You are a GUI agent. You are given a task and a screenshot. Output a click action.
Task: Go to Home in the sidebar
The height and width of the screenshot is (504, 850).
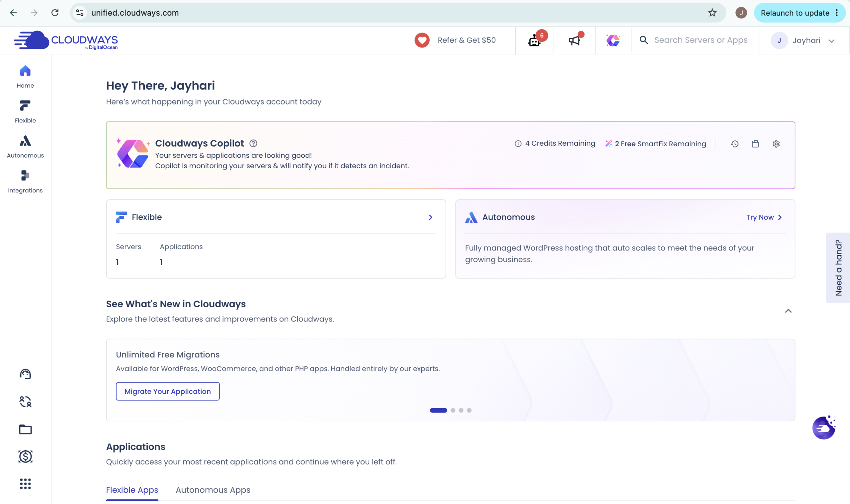coord(25,77)
